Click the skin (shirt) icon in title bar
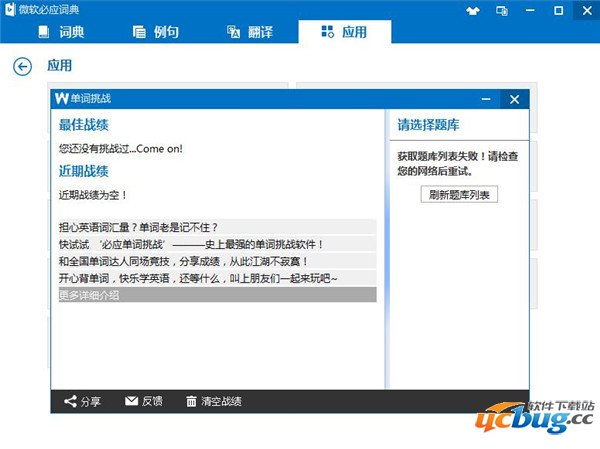 click(x=473, y=11)
